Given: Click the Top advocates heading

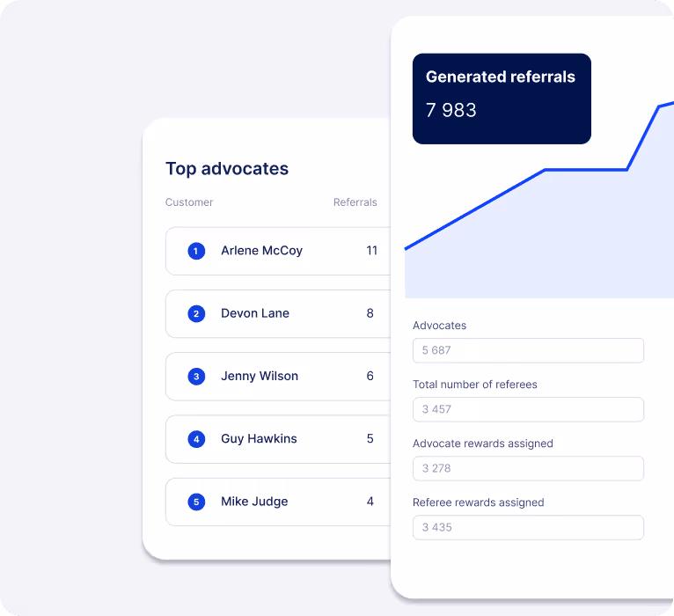Looking at the screenshot, I should tap(227, 169).
